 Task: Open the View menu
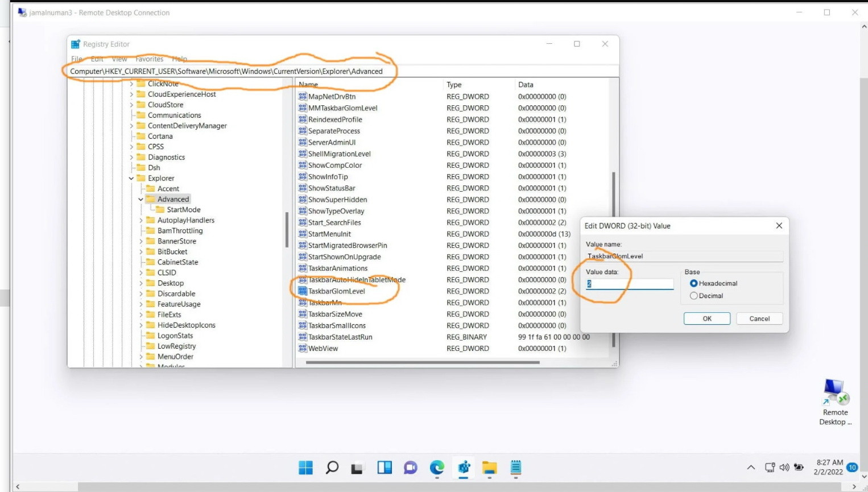click(x=119, y=59)
